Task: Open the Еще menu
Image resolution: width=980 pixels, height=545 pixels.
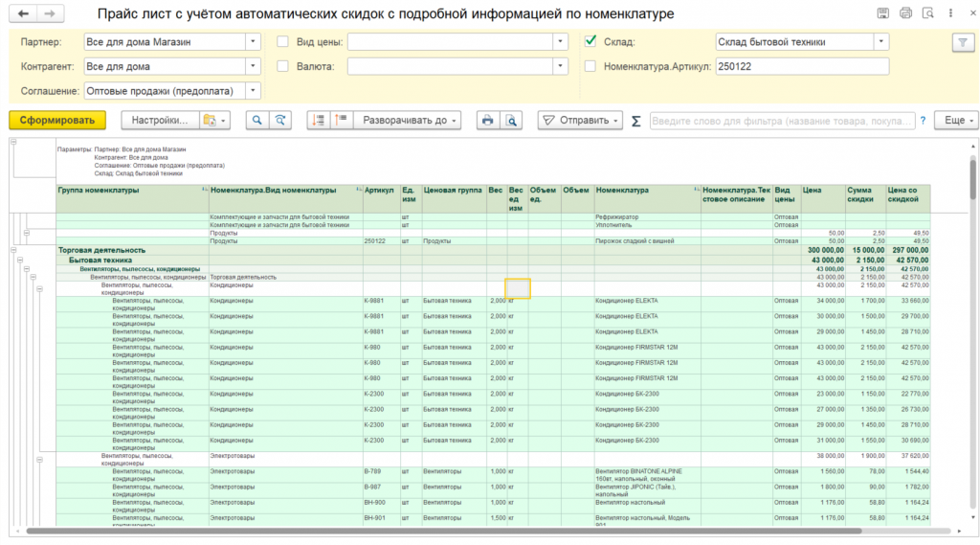Action: 958,121
